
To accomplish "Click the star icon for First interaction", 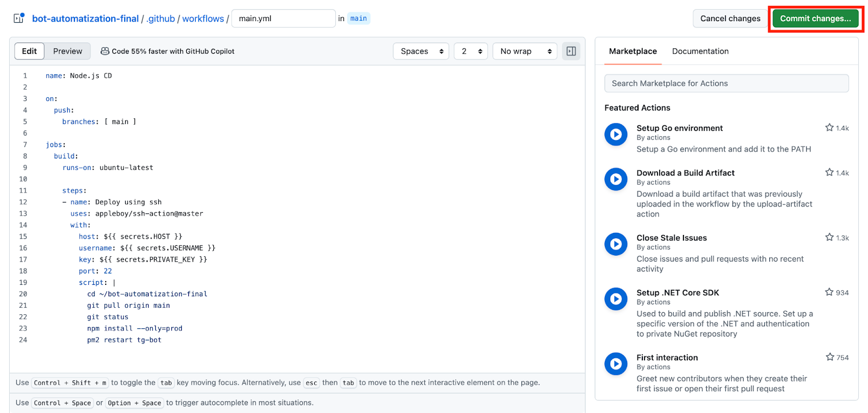I will click(x=830, y=357).
